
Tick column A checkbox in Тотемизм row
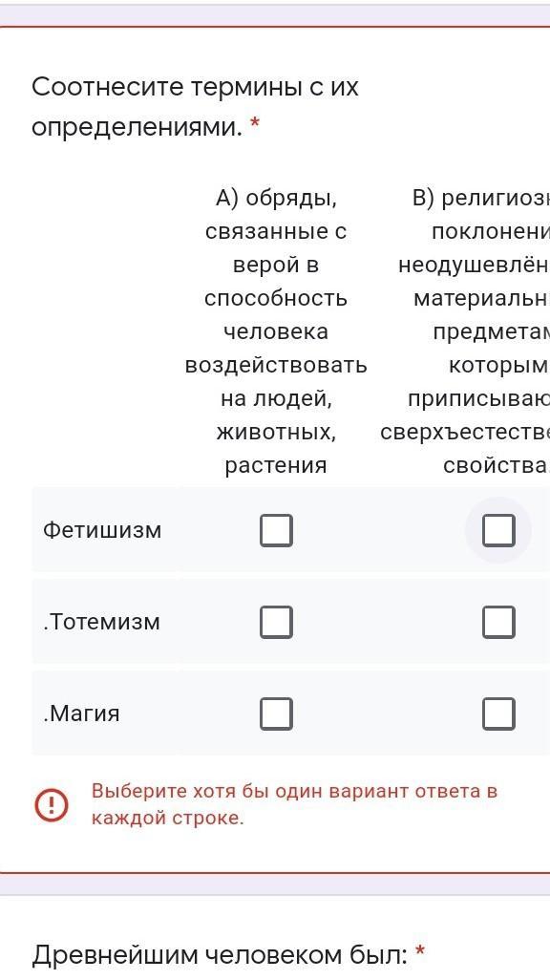click(x=276, y=622)
